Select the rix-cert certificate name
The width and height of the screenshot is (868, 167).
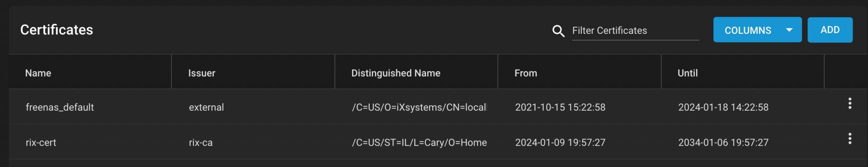(41, 143)
